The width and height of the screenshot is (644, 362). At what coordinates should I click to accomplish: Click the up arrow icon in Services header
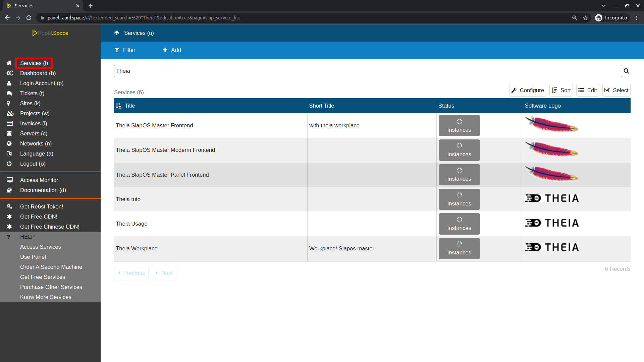pyautogui.click(x=117, y=33)
